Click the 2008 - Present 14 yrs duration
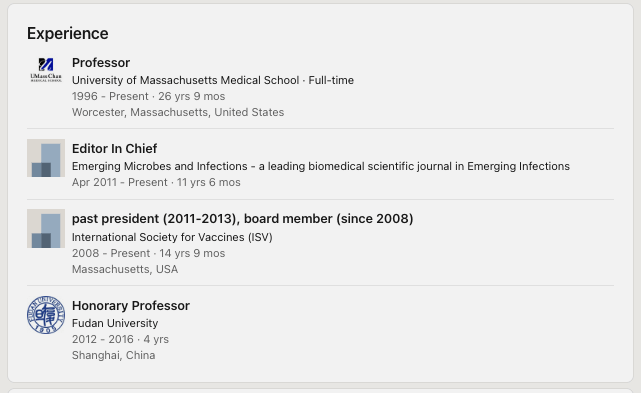This screenshot has height=393, width=641. pos(148,253)
